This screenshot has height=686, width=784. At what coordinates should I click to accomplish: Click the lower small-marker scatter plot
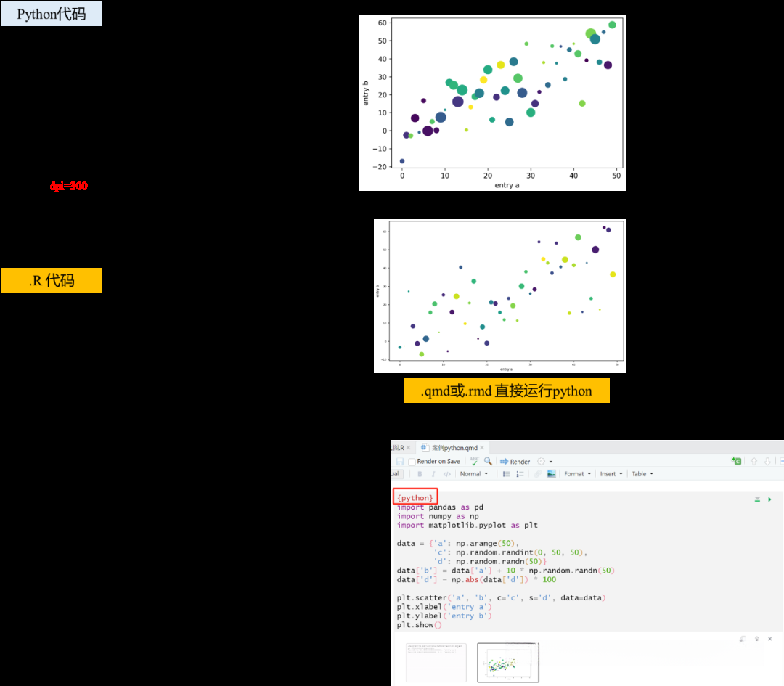[499, 296]
